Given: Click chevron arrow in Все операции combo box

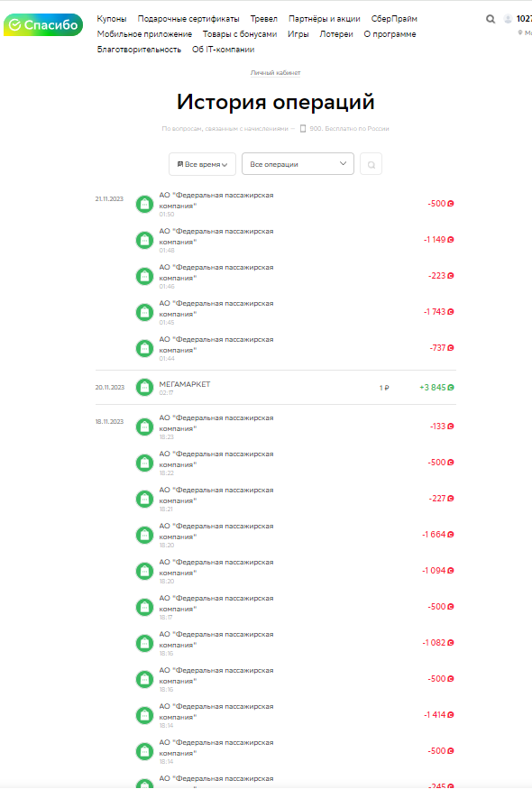Looking at the screenshot, I should [x=343, y=163].
